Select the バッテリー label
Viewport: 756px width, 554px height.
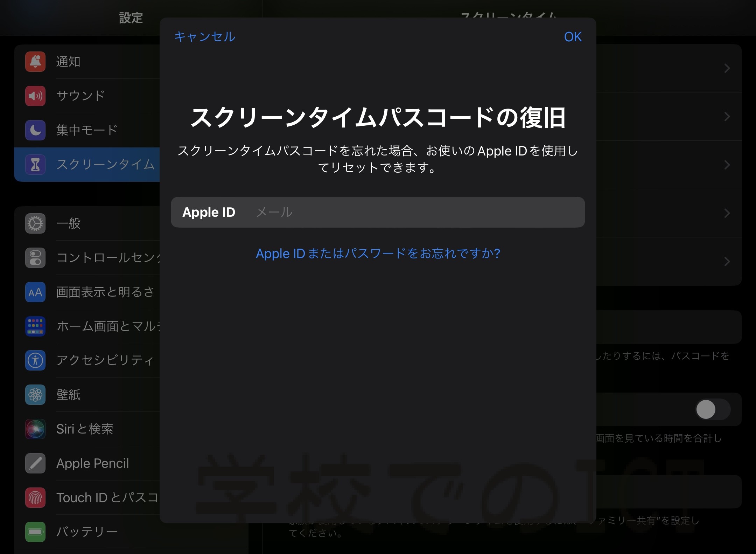(x=87, y=532)
